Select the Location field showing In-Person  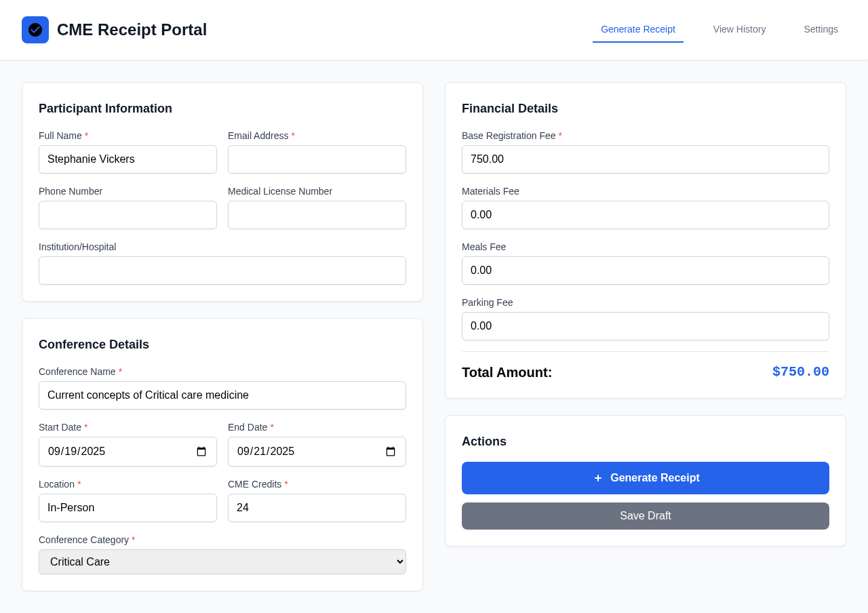[x=127, y=507]
